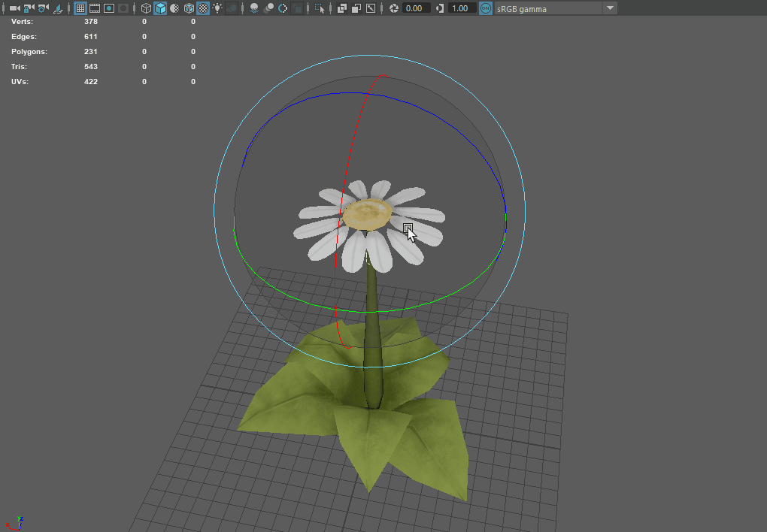Enable Screen Space Ambient Occlusion icon
The width and height of the screenshot is (767, 532).
(x=254, y=8)
